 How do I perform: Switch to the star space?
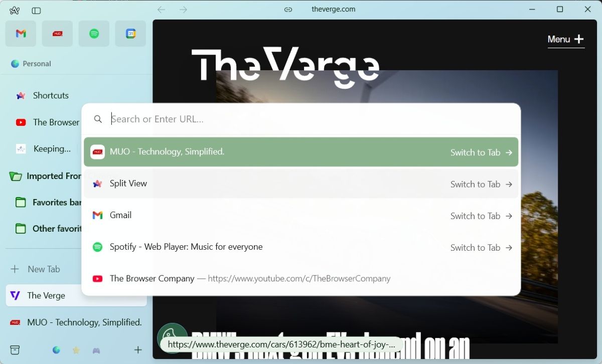click(x=76, y=350)
